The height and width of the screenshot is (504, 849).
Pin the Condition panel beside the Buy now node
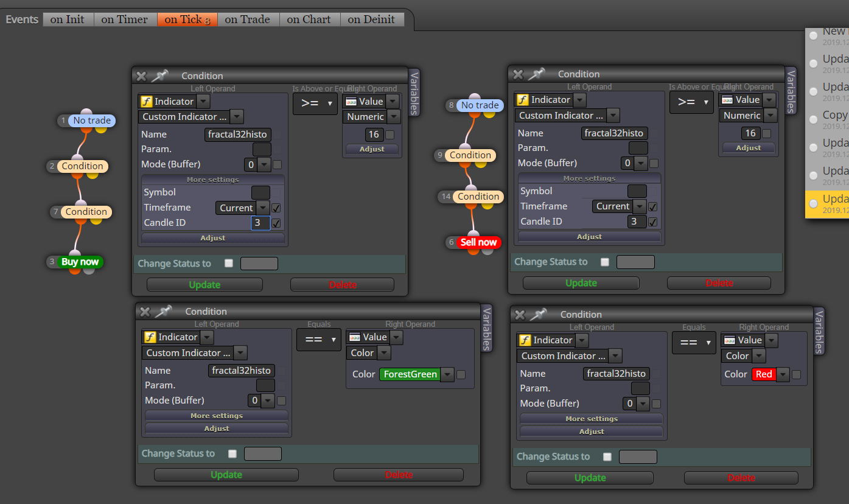pos(159,76)
